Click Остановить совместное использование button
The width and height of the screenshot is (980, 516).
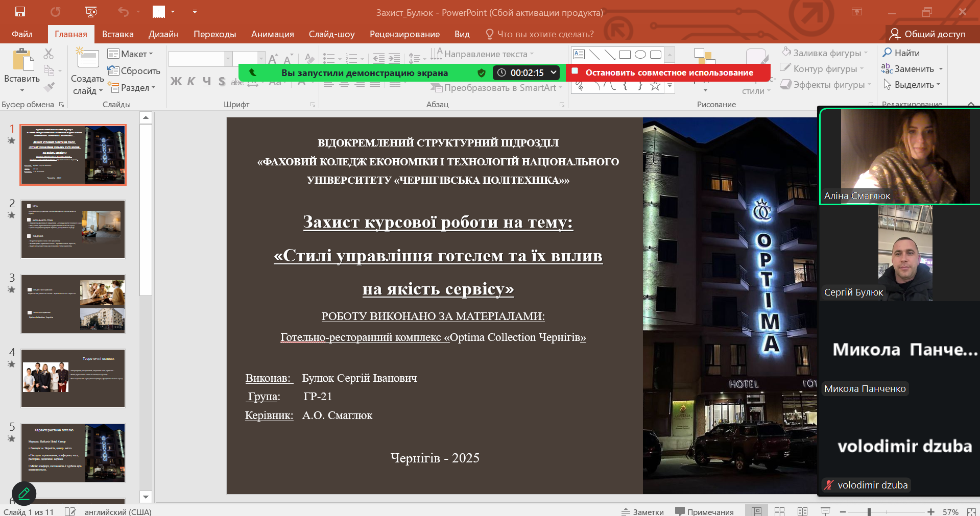[x=668, y=72]
